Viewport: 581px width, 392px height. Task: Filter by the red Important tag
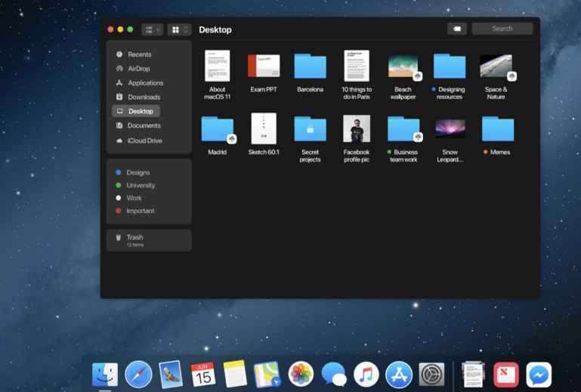pyautogui.click(x=140, y=211)
